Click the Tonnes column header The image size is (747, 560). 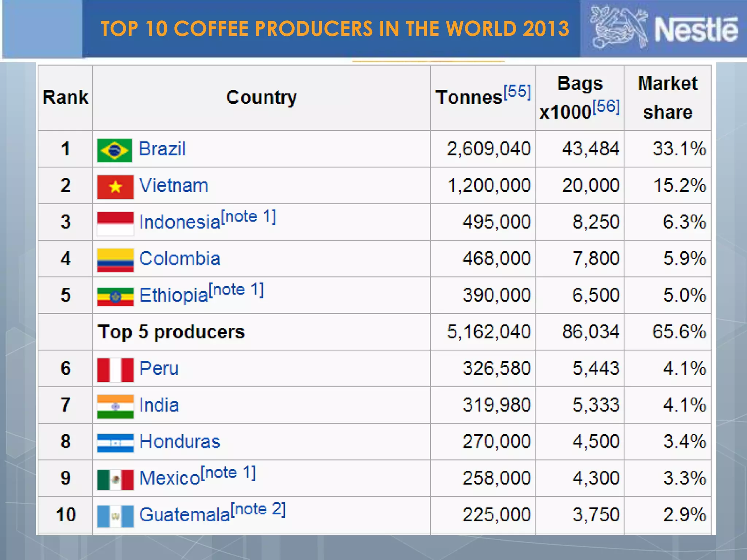point(483,98)
